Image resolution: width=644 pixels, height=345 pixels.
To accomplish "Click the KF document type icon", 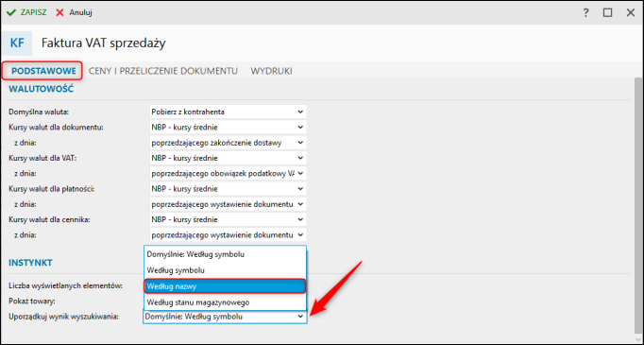I will (x=17, y=43).
